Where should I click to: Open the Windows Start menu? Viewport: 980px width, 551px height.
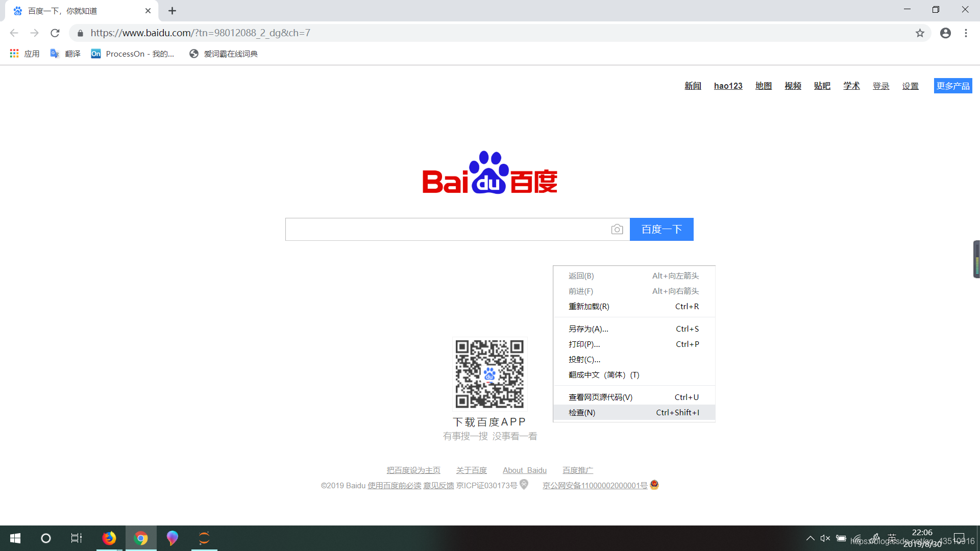(x=15, y=538)
